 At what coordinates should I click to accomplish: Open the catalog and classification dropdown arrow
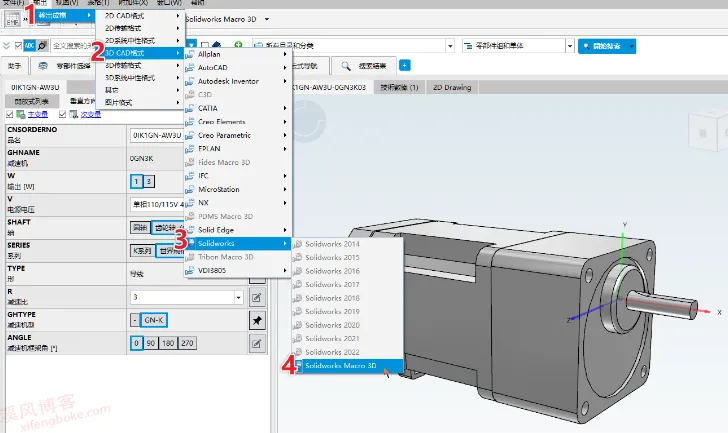(x=450, y=46)
